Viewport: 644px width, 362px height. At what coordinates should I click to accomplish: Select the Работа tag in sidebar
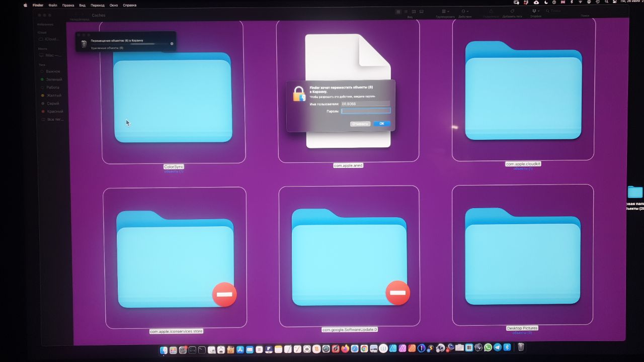(x=50, y=87)
